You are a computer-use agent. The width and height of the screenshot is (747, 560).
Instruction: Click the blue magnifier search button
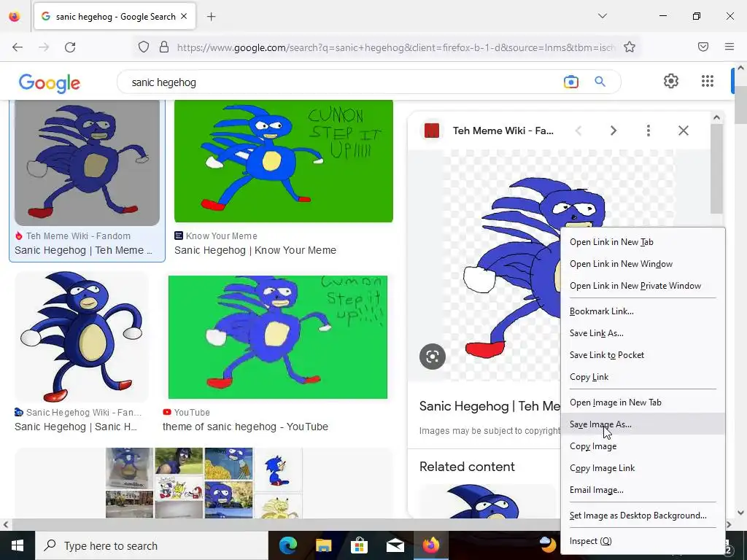coord(600,82)
